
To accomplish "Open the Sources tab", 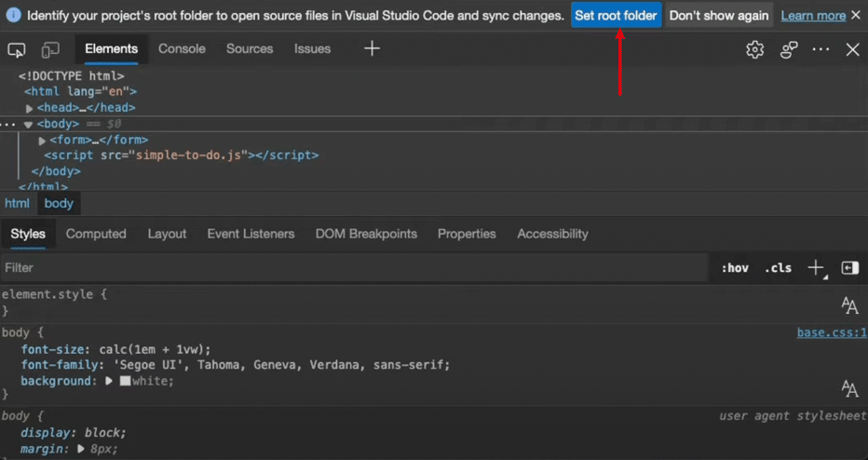I will coord(250,48).
